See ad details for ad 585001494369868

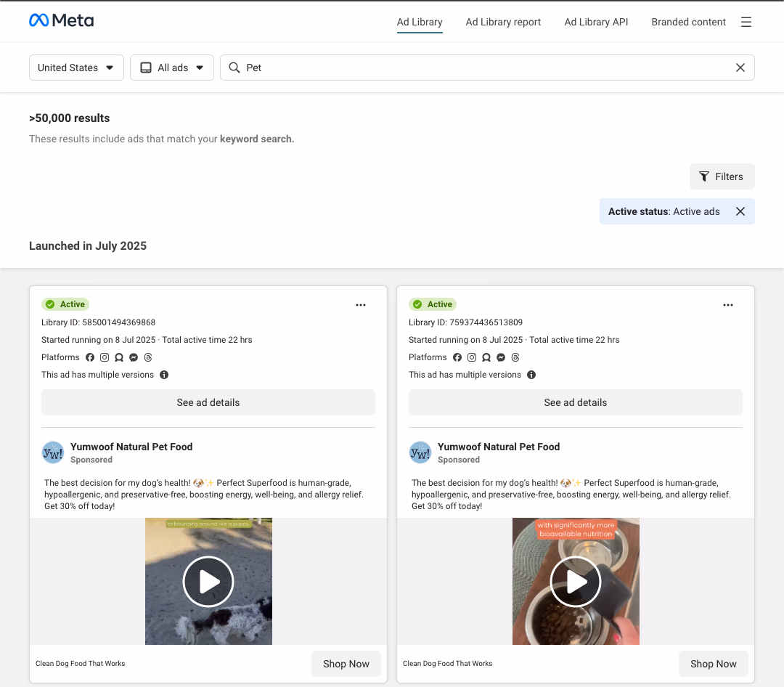[208, 402]
